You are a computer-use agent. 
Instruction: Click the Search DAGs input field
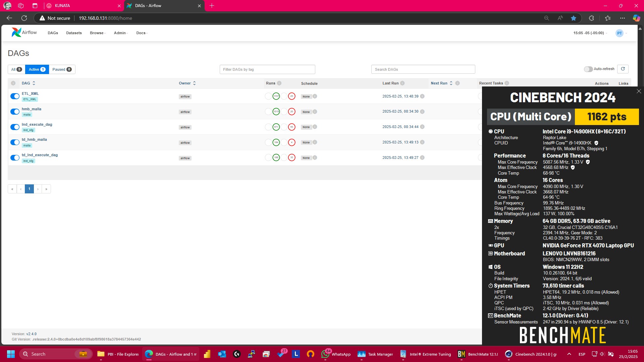point(423,69)
